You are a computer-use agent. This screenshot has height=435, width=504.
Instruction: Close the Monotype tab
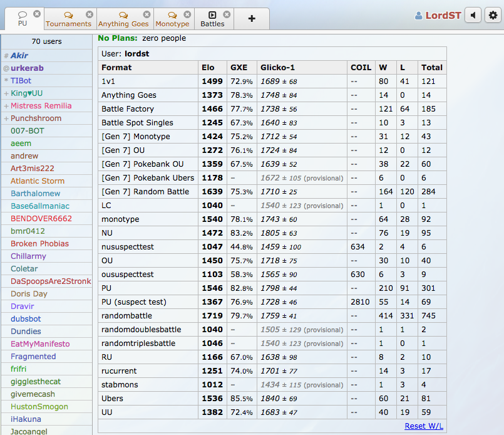pyautogui.click(x=187, y=14)
